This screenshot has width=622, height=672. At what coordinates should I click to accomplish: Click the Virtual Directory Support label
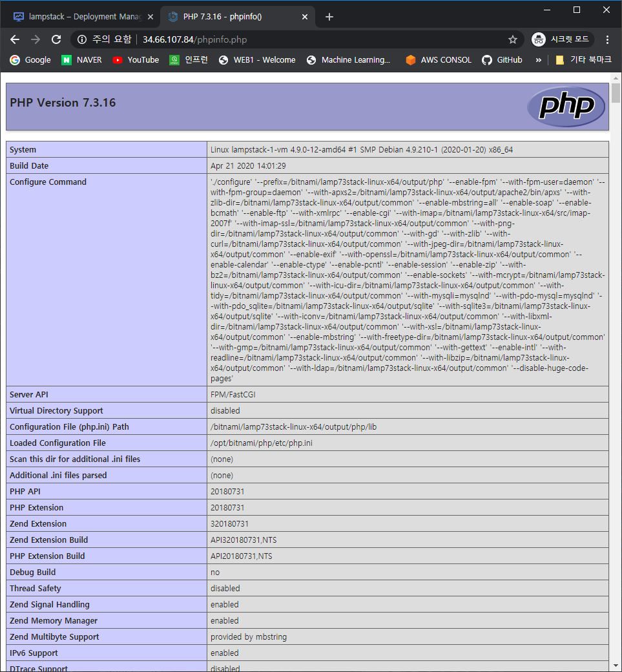(x=56, y=410)
